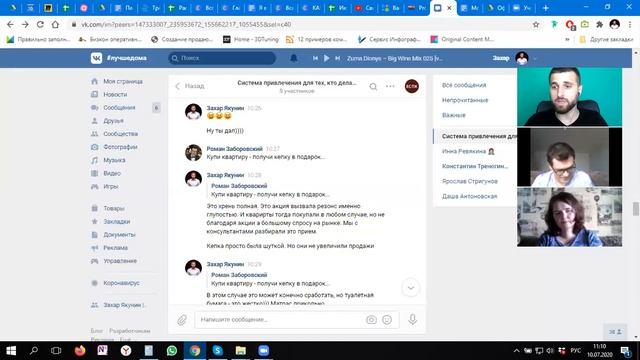Jump to latest messages with down arrow button
Screen dimensions: 640x360
[x=411, y=288]
